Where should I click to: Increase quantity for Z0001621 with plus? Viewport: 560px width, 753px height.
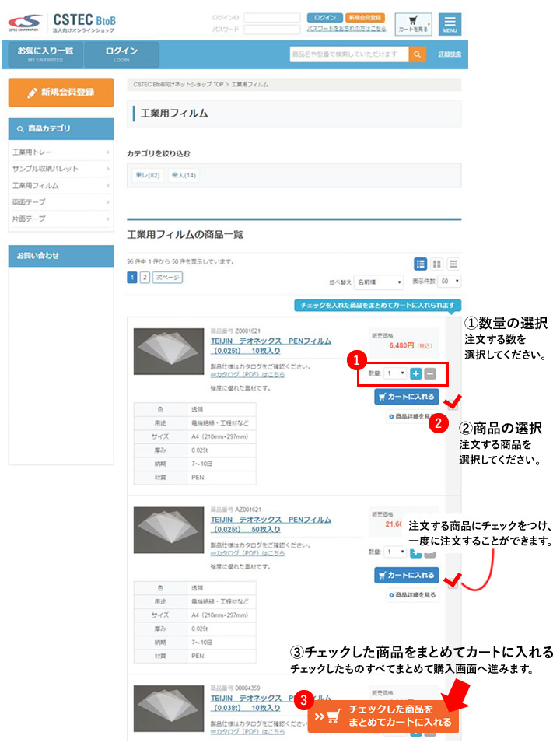[x=416, y=373]
